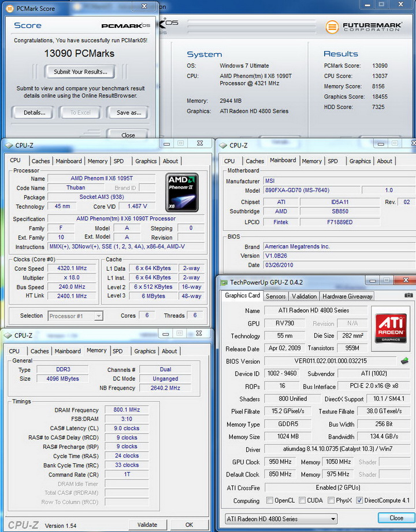416x532 pixels.
Task: Click the Command Rate 1T value
Action: pyautogui.click(x=127, y=474)
